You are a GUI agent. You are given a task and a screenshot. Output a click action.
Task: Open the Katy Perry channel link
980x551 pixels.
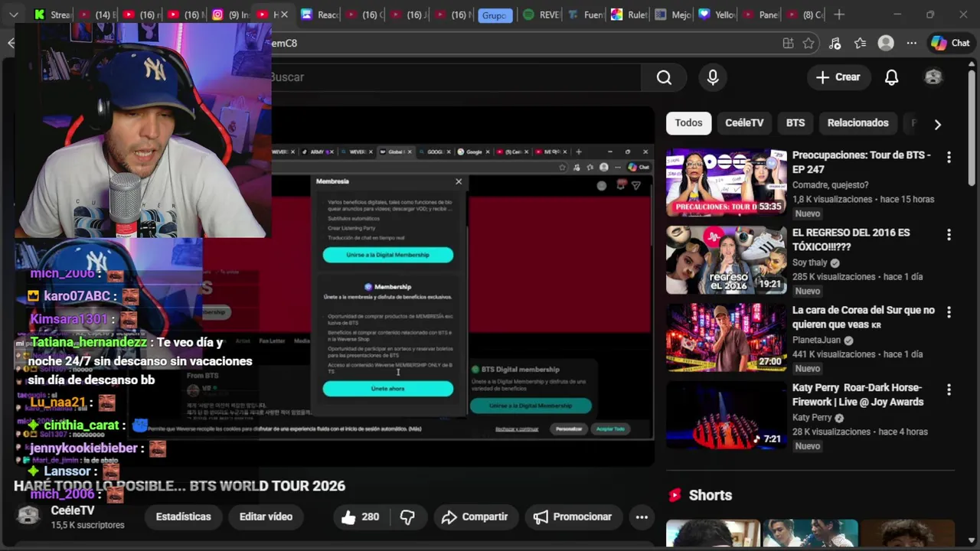click(812, 417)
